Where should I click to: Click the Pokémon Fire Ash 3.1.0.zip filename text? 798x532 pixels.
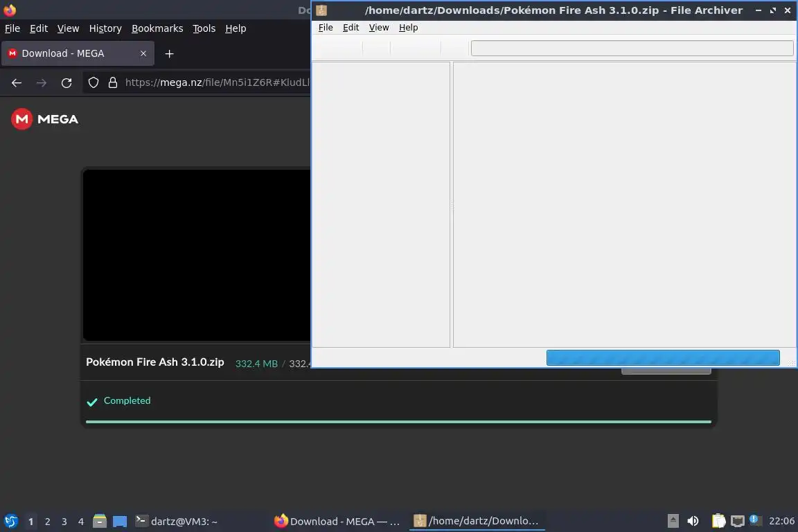point(154,362)
